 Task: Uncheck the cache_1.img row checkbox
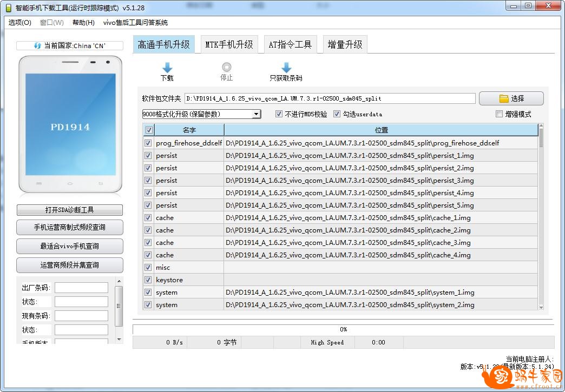[x=148, y=217]
